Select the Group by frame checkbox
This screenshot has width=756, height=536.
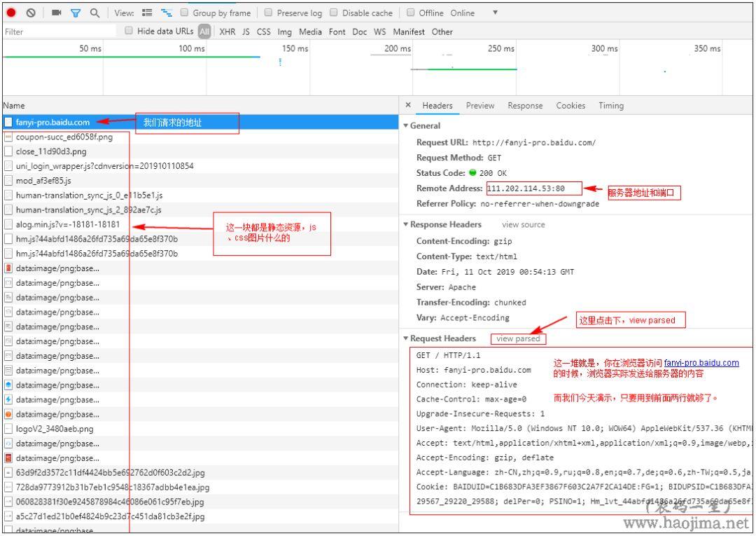pyautogui.click(x=183, y=12)
